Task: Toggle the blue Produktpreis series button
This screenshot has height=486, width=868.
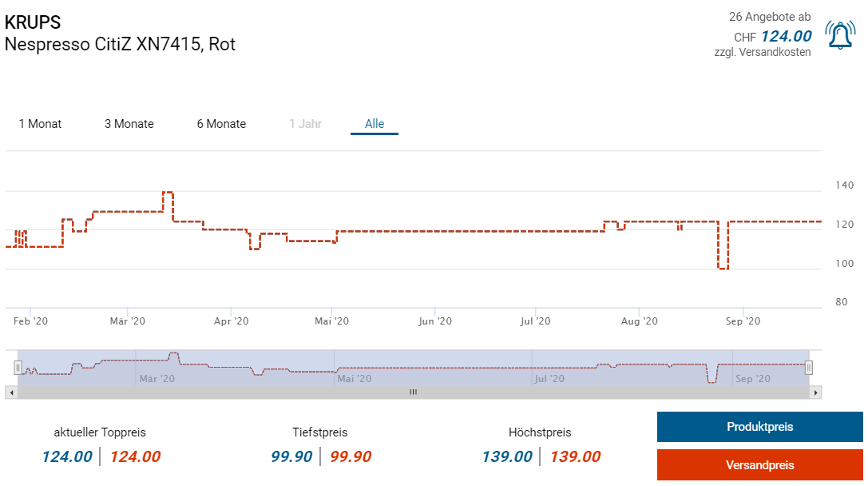Action: point(759,427)
